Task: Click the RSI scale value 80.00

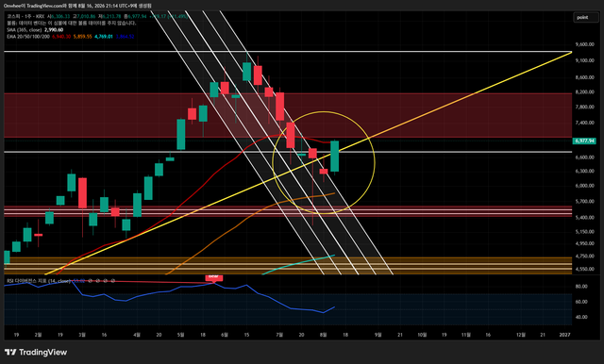Action: pyautogui.click(x=581, y=287)
